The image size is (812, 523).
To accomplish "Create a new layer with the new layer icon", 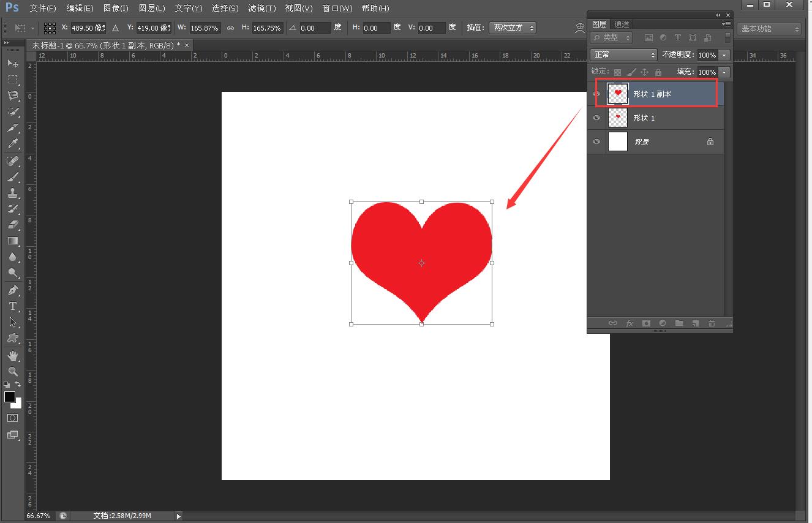I will pyautogui.click(x=695, y=323).
